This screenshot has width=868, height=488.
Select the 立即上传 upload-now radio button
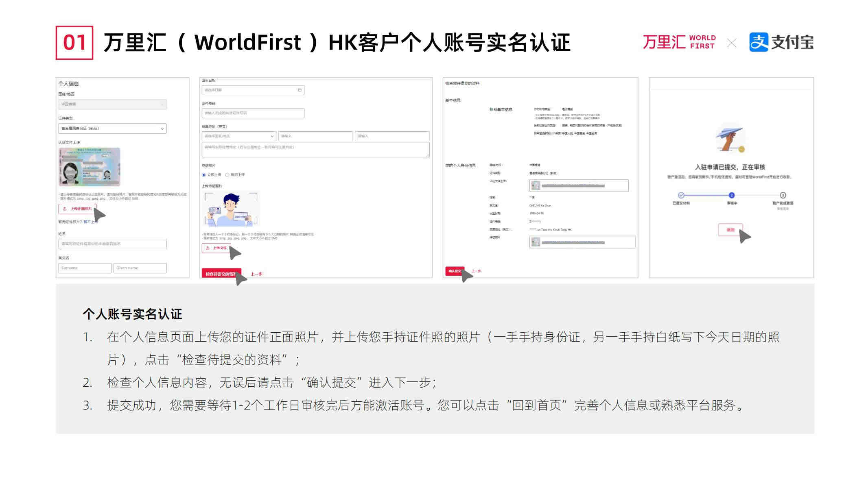[204, 175]
